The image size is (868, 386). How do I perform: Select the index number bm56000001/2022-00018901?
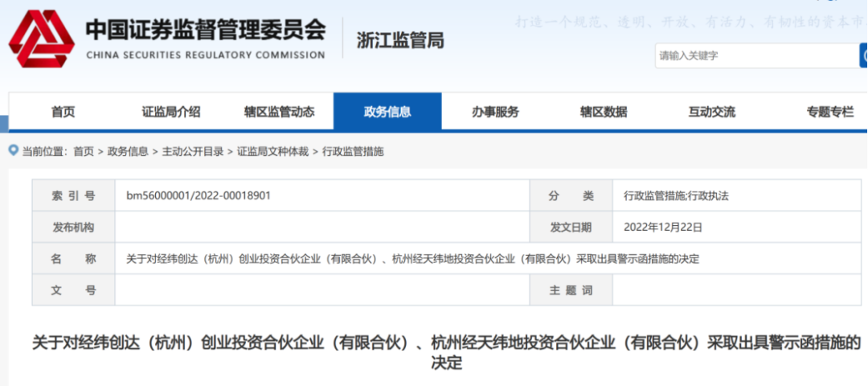pos(199,195)
